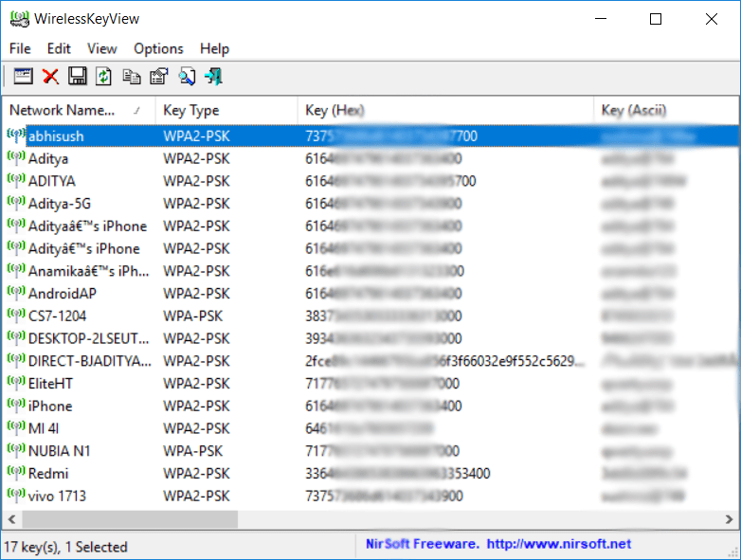Sort by the Key (Hex) column header

coord(445,110)
